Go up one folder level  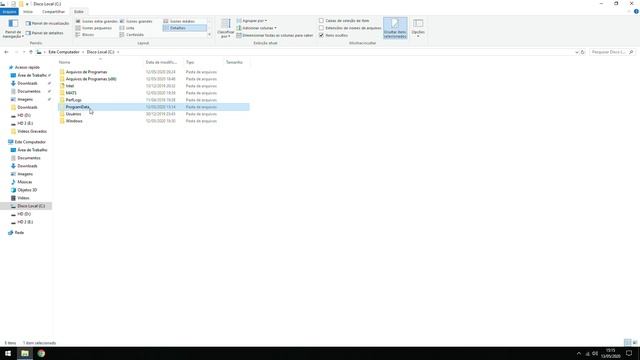tap(31, 52)
